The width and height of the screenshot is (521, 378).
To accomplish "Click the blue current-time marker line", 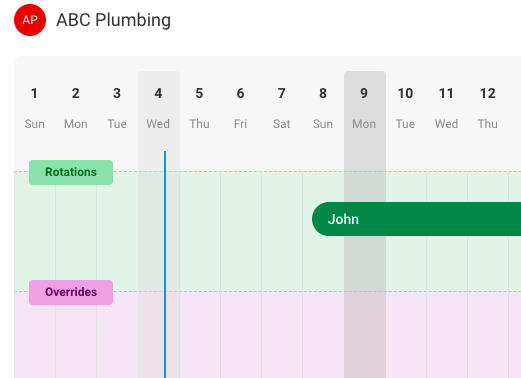I will (x=165, y=264).
